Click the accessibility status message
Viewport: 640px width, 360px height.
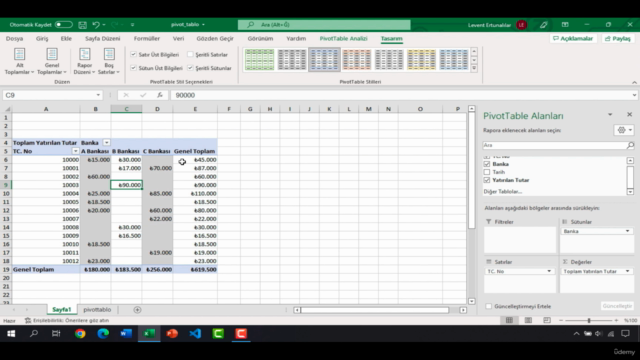point(67,321)
